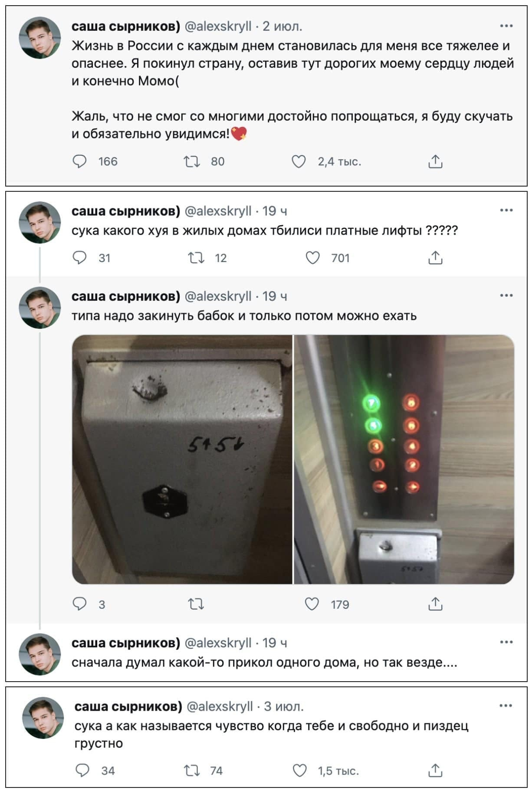
Task: Open @alexskryll handle in the 2 июл. tweet
Action: pos(218,27)
